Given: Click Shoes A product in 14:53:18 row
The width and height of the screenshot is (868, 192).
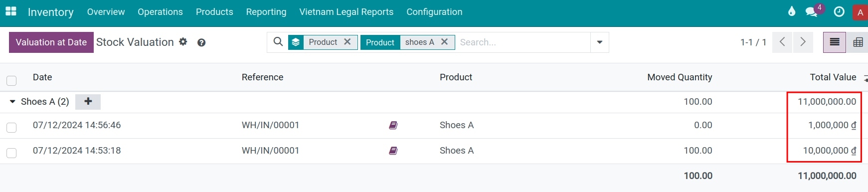Looking at the screenshot, I should 457,151.
